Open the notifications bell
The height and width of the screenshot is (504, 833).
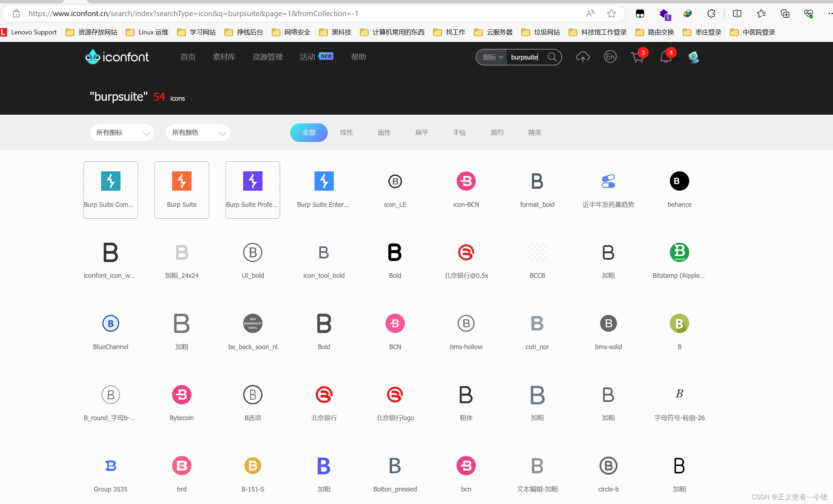[x=666, y=57]
